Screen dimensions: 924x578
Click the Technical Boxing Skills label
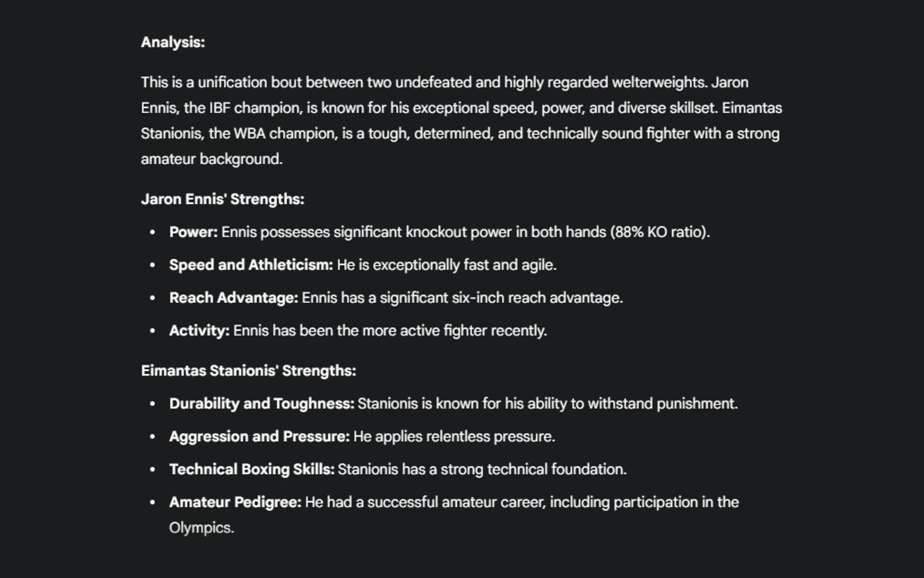coord(252,470)
